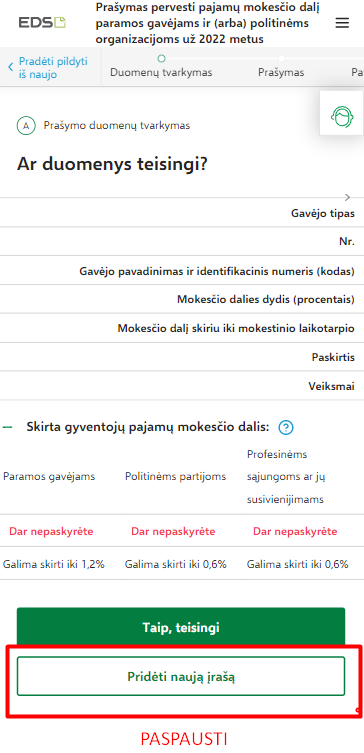The height and width of the screenshot is (753, 364).
Task: Click the back chevron beside Pradėti pildyti
Action: coord(11,68)
